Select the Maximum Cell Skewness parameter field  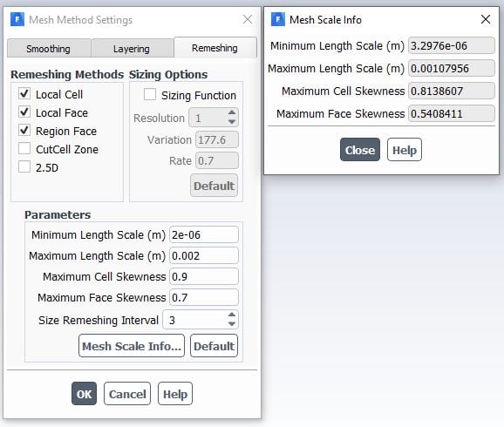(x=204, y=276)
